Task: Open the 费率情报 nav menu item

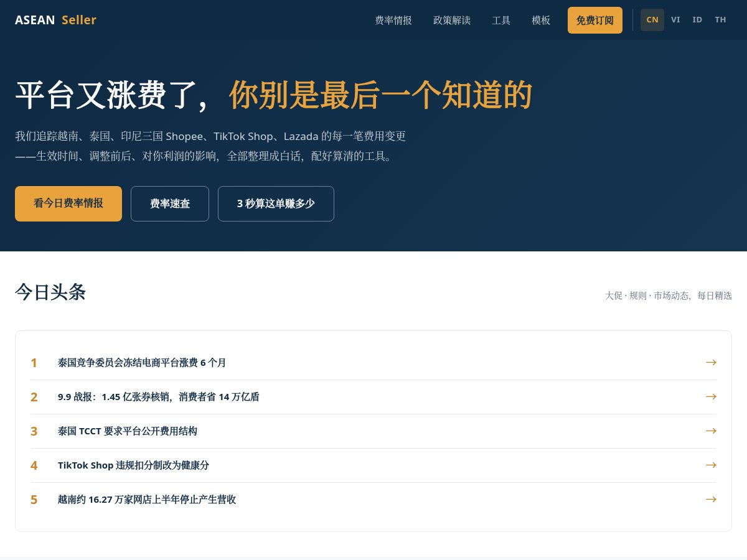Action: (393, 20)
